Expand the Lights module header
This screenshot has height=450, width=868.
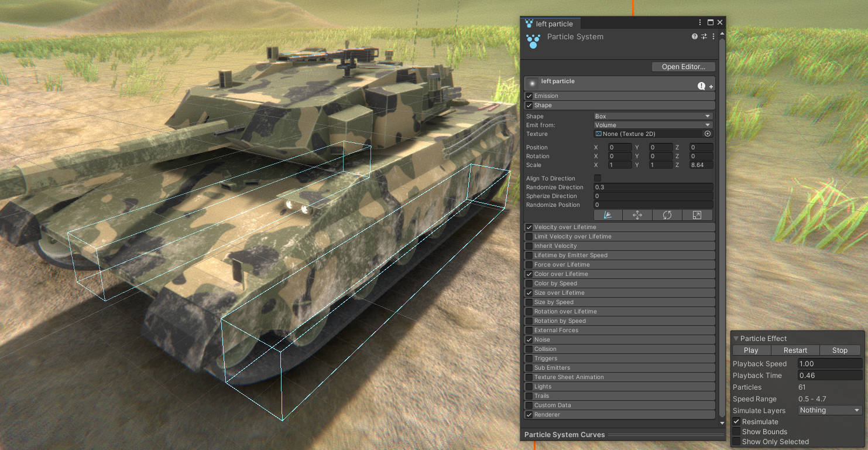(x=619, y=387)
